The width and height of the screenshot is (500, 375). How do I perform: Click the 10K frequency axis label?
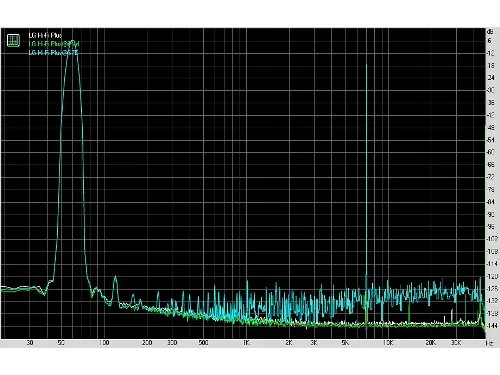[388, 343]
